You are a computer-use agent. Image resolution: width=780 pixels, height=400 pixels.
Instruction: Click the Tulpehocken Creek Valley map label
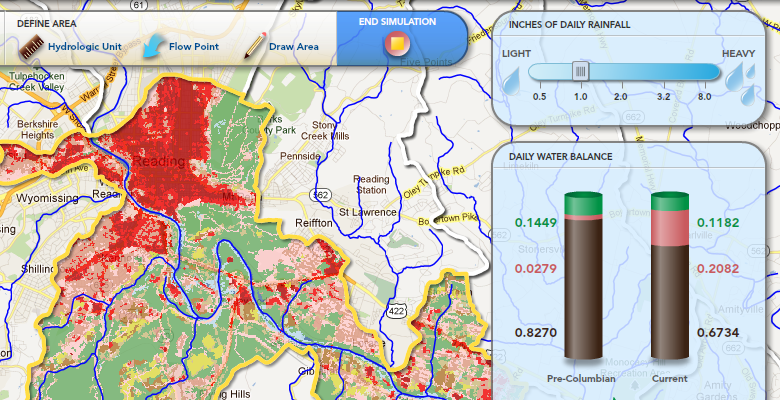click(37, 82)
